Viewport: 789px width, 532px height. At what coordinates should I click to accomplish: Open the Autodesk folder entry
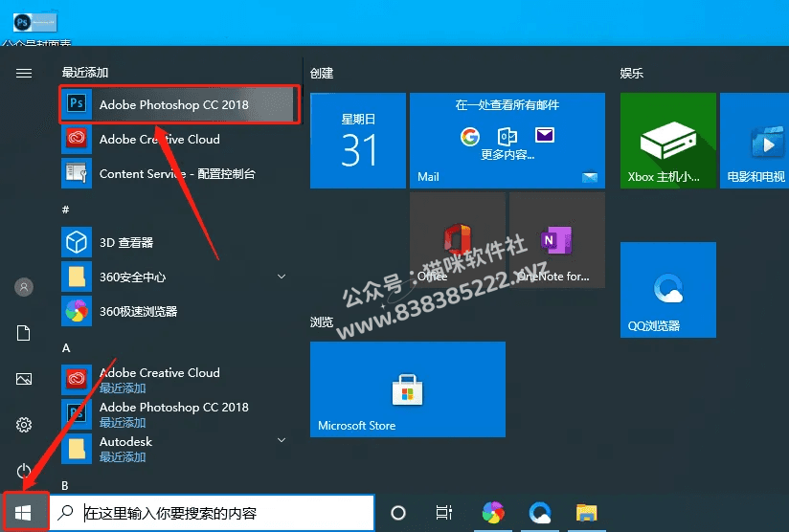(x=180, y=449)
